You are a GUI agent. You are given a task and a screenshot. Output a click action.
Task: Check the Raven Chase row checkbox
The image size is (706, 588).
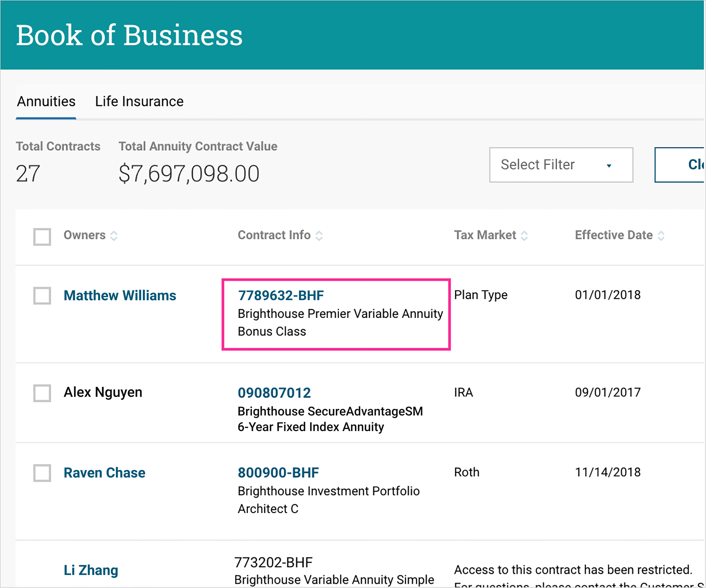pyautogui.click(x=42, y=473)
